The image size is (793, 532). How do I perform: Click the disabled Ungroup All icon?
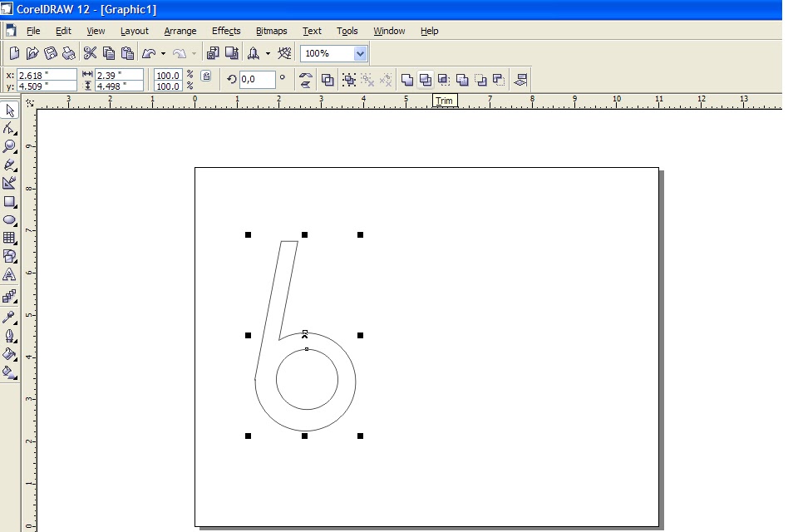(x=386, y=80)
